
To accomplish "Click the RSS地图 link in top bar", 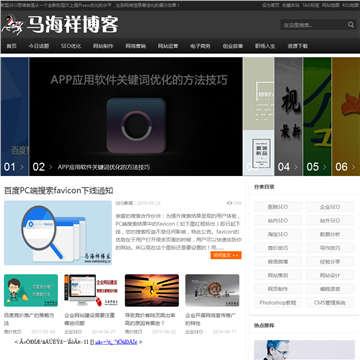I will click(x=351, y=5).
